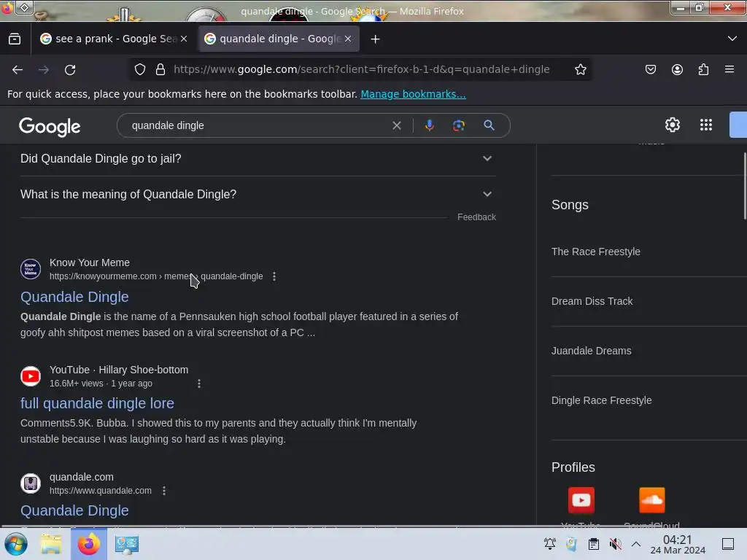Open the Google apps grid
The image size is (747, 560).
[x=706, y=125]
